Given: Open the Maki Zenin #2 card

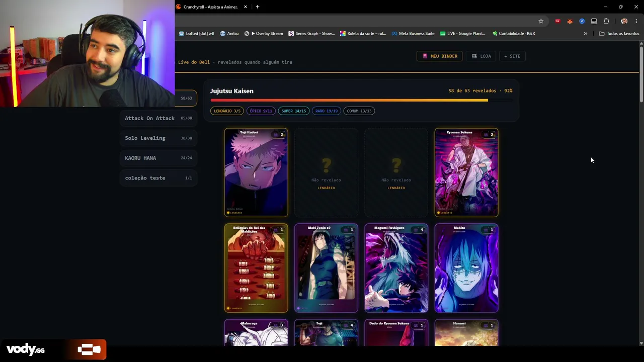Looking at the screenshot, I should (x=326, y=268).
